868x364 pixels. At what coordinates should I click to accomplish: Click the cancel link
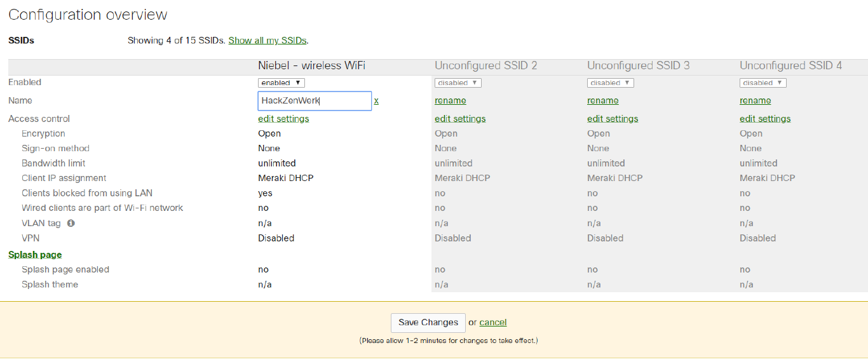[493, 323]
